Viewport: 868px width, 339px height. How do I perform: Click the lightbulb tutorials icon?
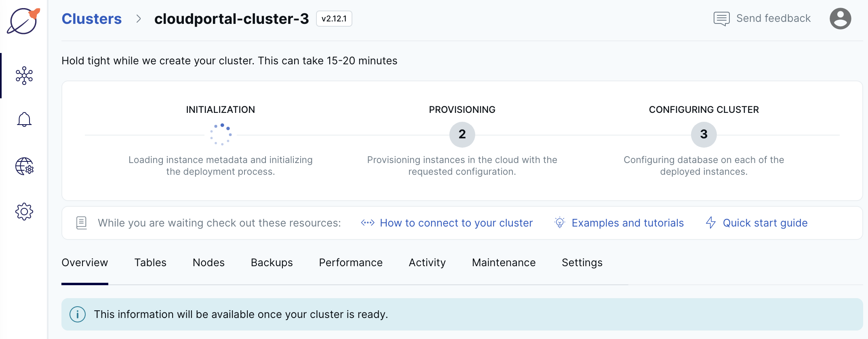[x=560, y=222]
